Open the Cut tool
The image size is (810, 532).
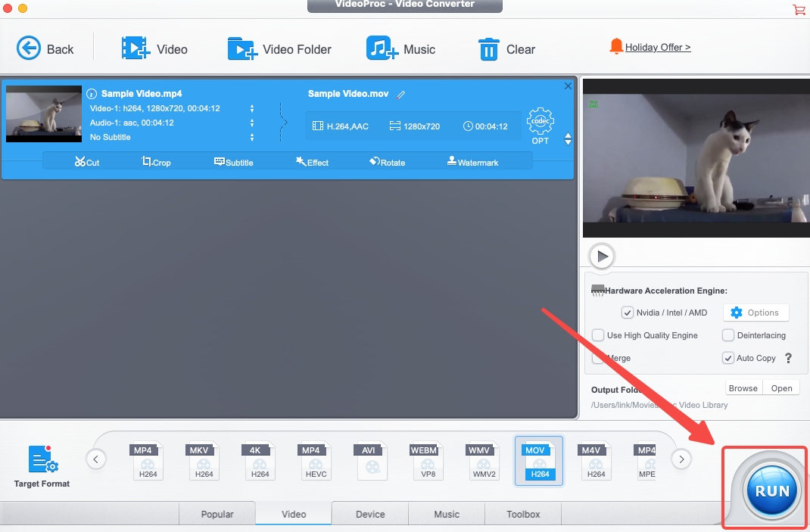tap(87, 162)
